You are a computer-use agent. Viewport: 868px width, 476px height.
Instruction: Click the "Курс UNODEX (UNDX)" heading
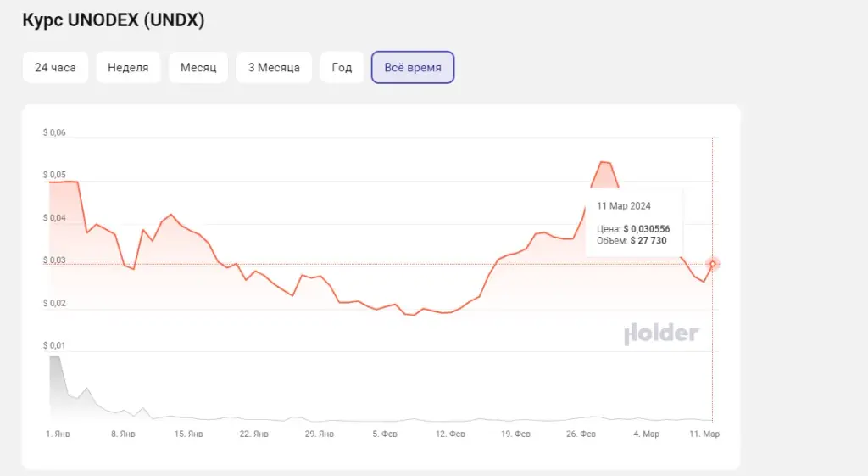click(x=114, y=20)
